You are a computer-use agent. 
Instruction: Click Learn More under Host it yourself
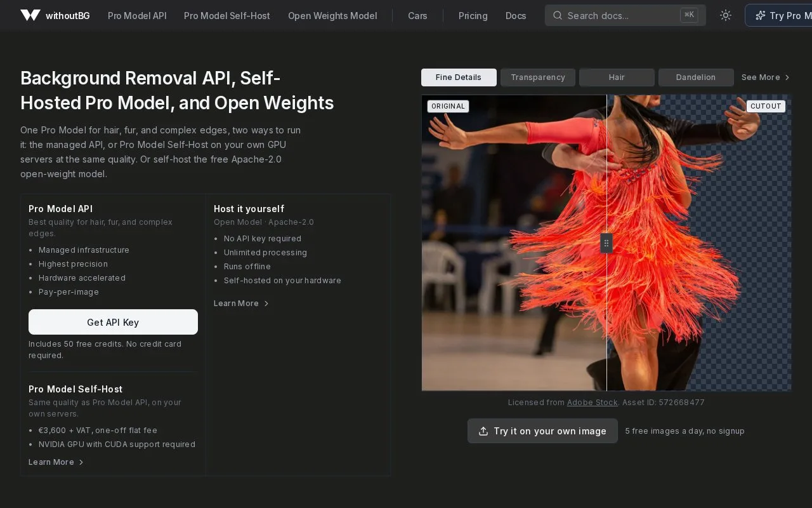click(x=242, y=304)
